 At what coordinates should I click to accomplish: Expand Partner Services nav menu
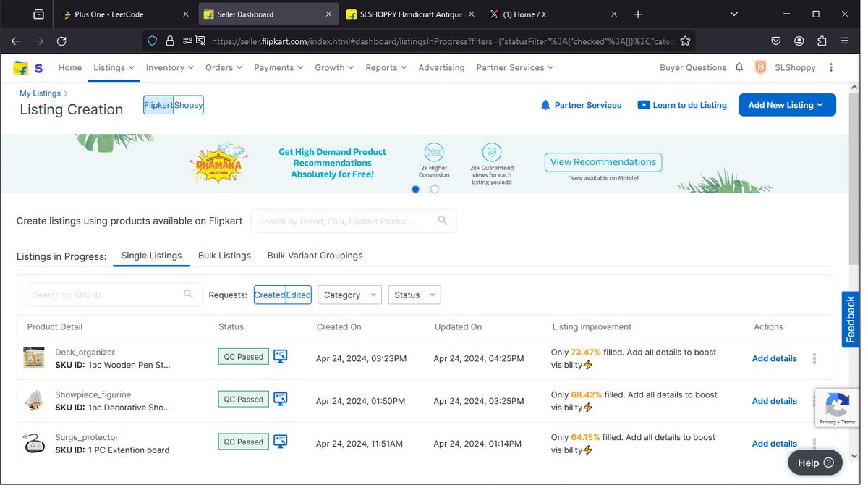coord(515,67)
